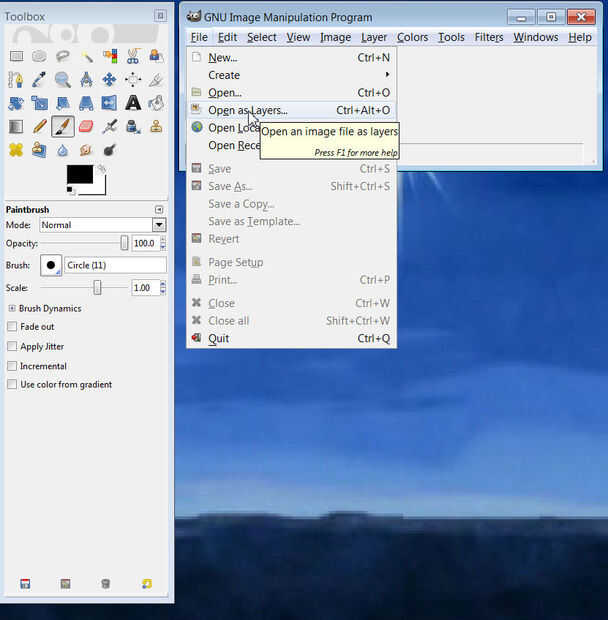Image resolution: width=608 pixels, height=620 pixels.
Task: Open the File menu
Action: pos(199,37)
